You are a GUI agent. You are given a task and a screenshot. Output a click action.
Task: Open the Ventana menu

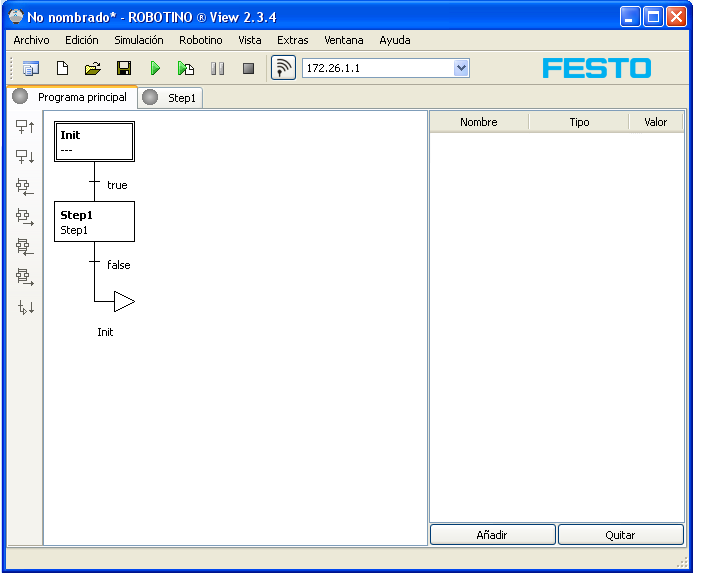(x=344, y=40)
